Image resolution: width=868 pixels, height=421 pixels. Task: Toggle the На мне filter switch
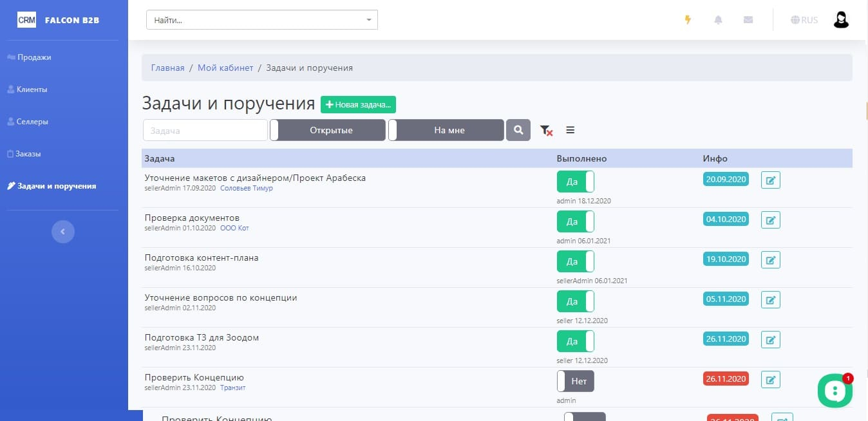click(x=446, y=130)
